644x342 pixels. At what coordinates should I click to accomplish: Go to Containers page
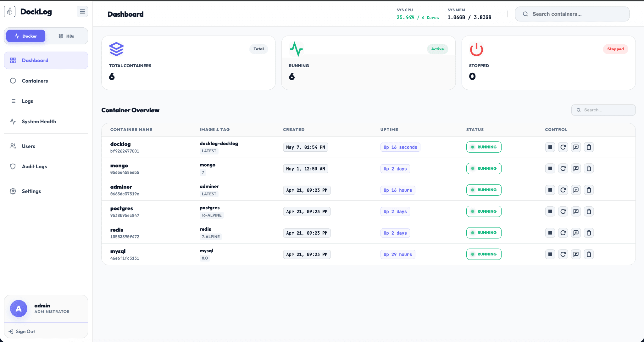46,81
